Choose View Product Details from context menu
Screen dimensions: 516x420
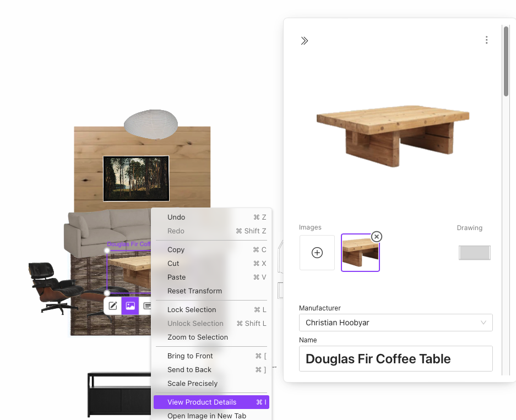[x=202, y=402]
